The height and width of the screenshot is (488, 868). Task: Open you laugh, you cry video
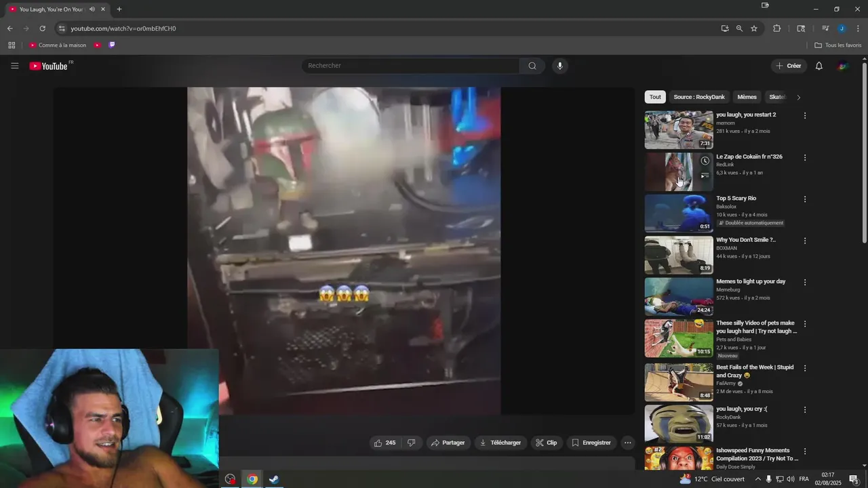click(742, 409)
